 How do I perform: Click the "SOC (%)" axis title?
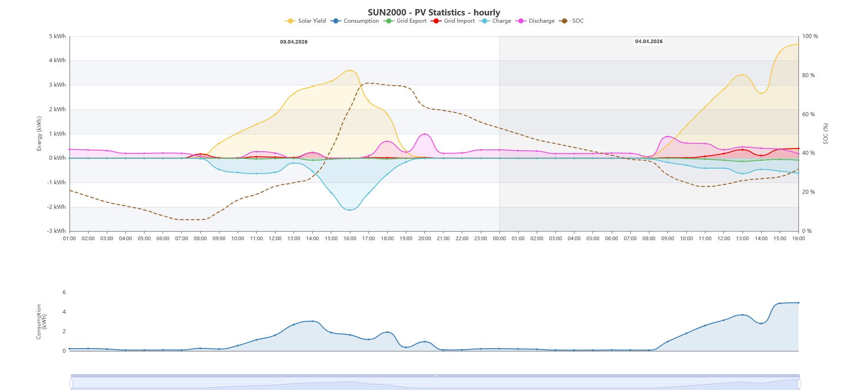click(x=826, y=134)
